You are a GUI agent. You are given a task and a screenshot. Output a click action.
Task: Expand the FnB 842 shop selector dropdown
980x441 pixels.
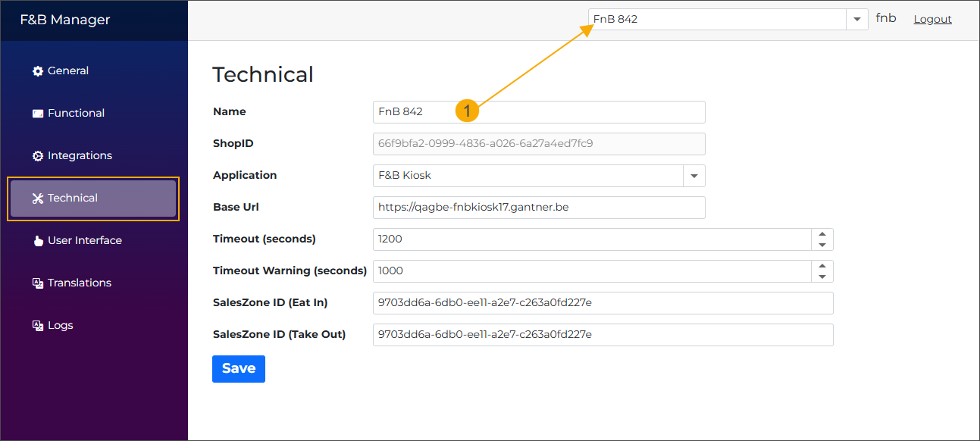(857, 20)
